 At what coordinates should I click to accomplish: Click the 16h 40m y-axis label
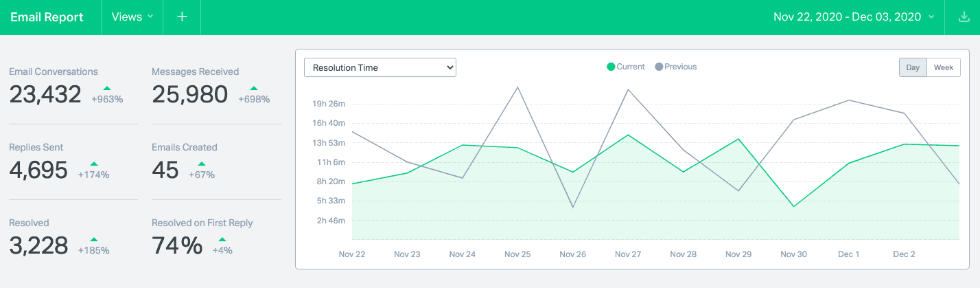coord(329,124)
